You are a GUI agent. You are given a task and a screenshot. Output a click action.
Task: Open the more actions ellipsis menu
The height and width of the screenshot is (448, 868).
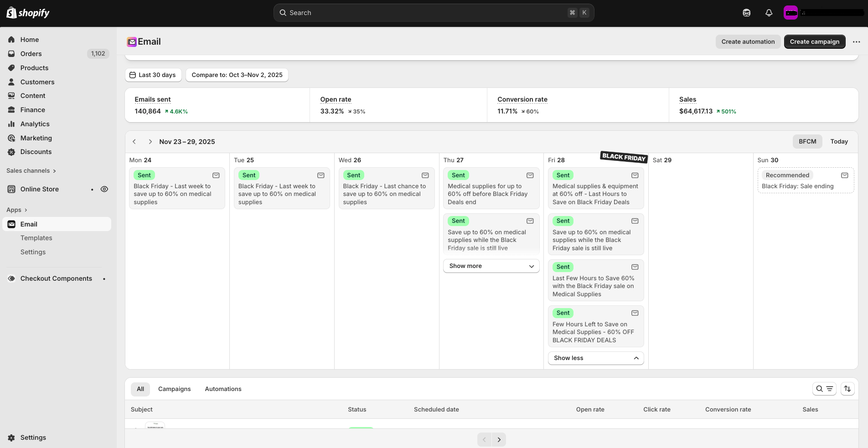[857, 42]
